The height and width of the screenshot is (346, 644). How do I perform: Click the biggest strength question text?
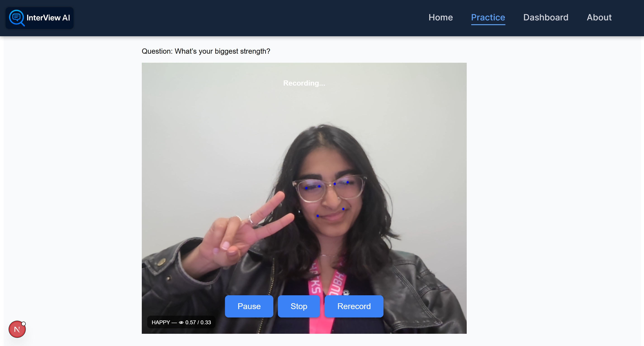206,51
